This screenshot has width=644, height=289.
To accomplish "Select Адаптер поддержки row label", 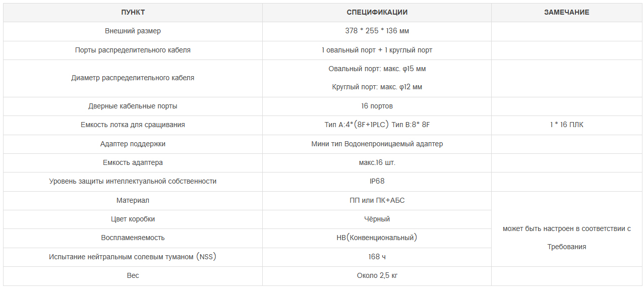I will tap(133, 144).
